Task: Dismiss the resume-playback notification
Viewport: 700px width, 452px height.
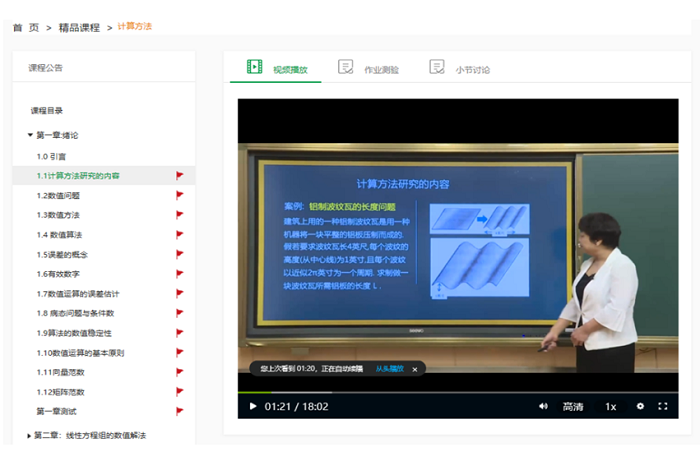Action: (x=415, y=369)
